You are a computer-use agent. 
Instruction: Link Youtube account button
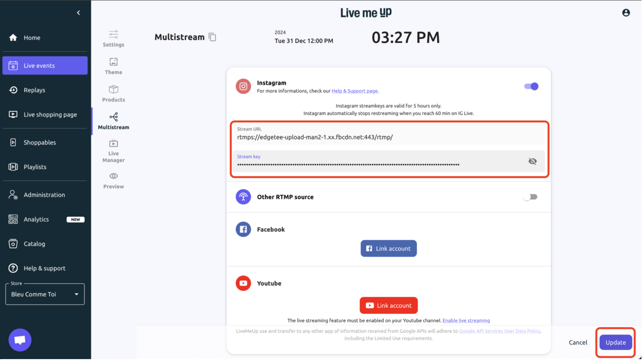point(388,305)
